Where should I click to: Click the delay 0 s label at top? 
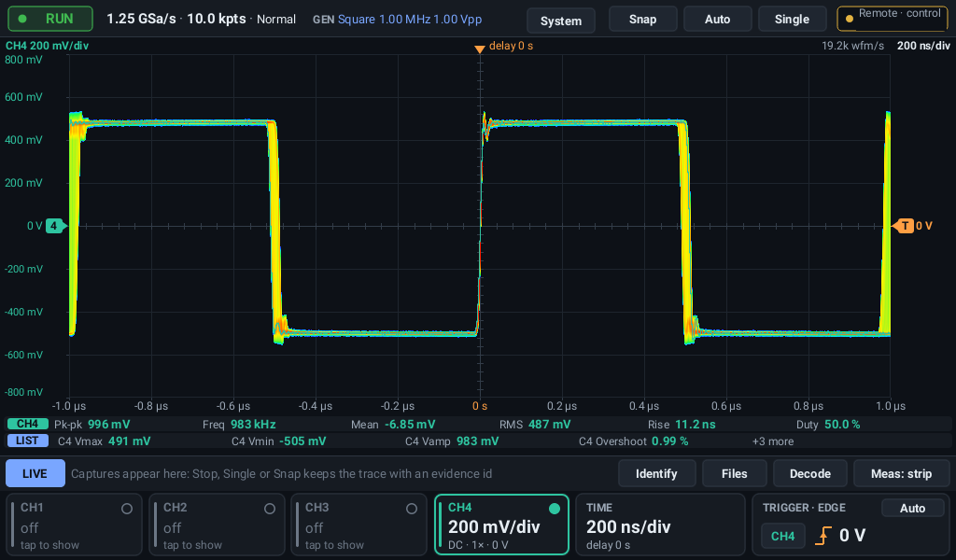(x=511, y=46)
